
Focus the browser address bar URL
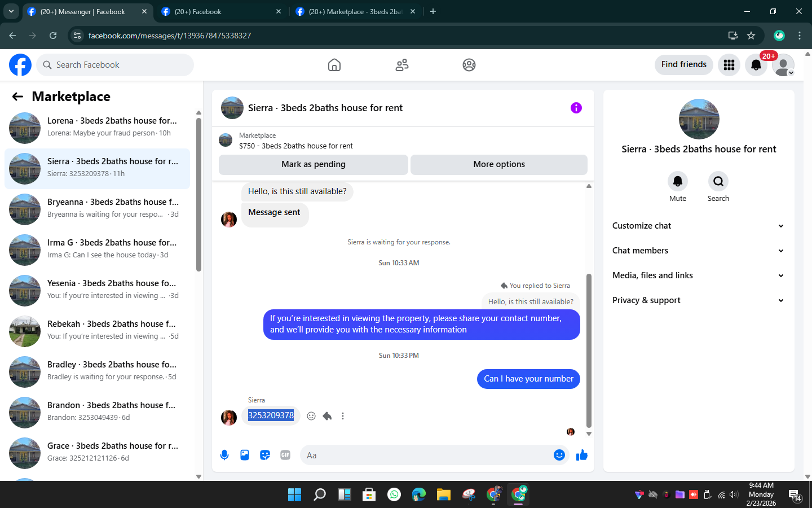pyautogui.click(x=170, y=36)
